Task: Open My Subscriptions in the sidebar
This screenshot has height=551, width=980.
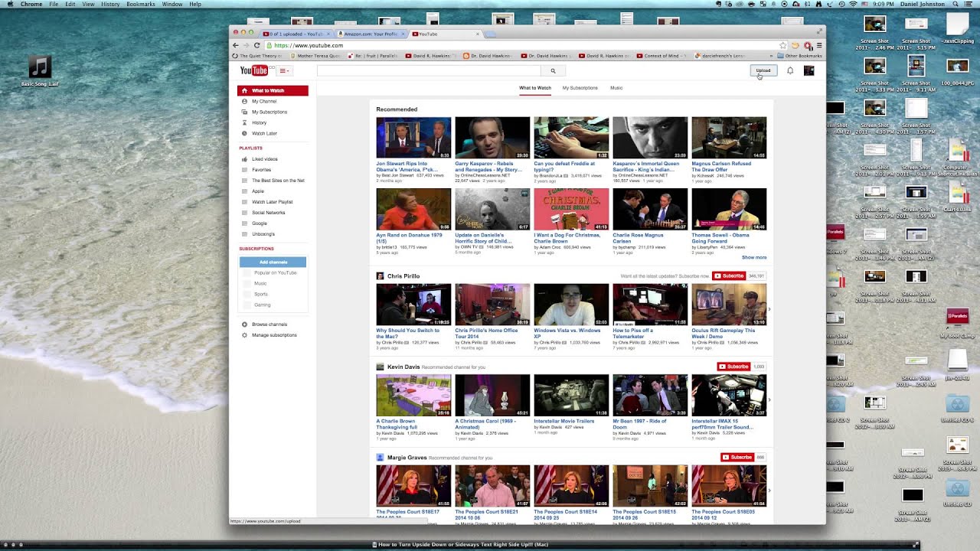Action: point(269,112)
